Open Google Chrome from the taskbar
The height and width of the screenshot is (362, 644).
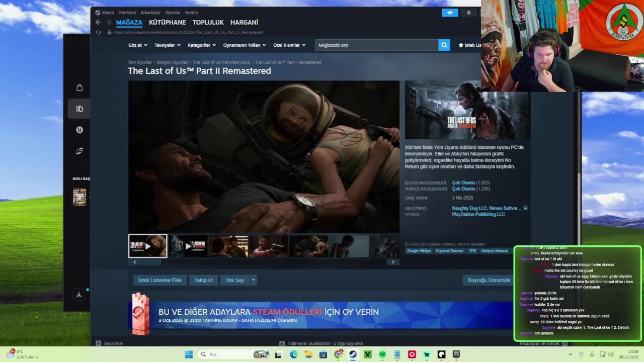click(338, 354)
